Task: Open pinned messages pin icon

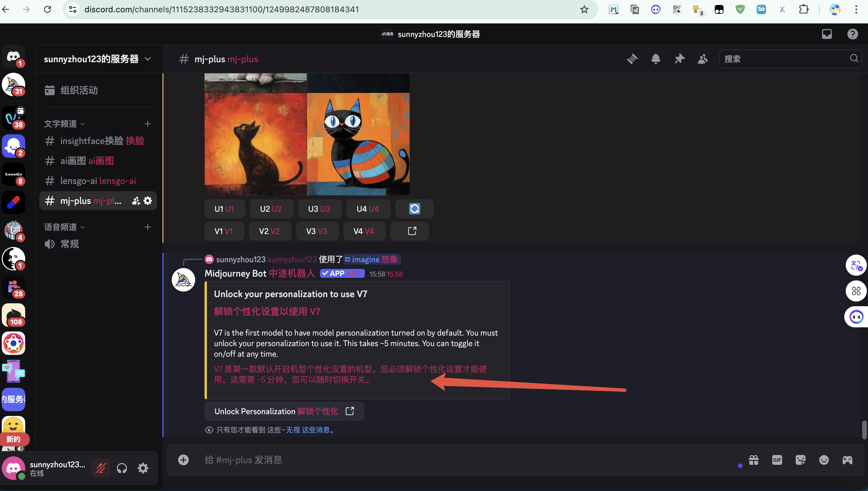Action: point(679,59)
